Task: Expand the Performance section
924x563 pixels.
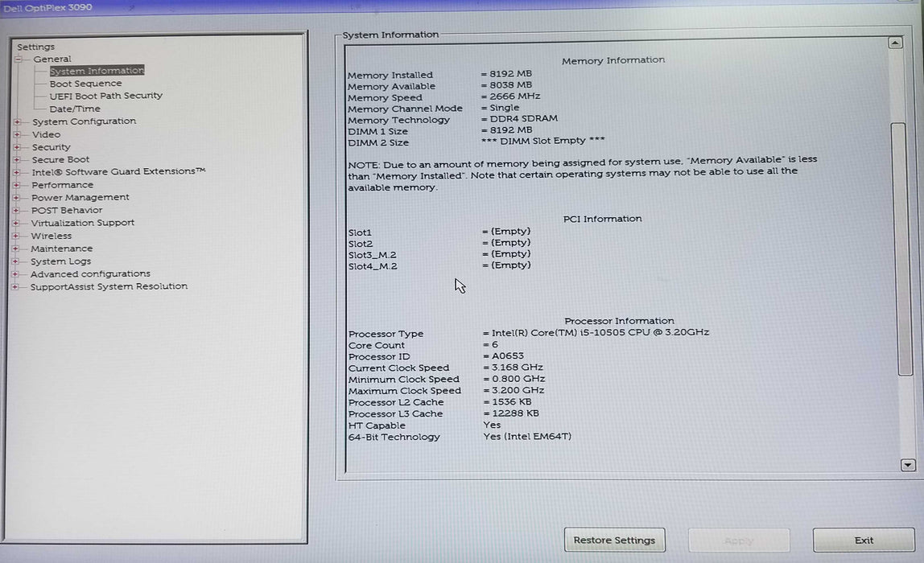Action: point(17,184)
